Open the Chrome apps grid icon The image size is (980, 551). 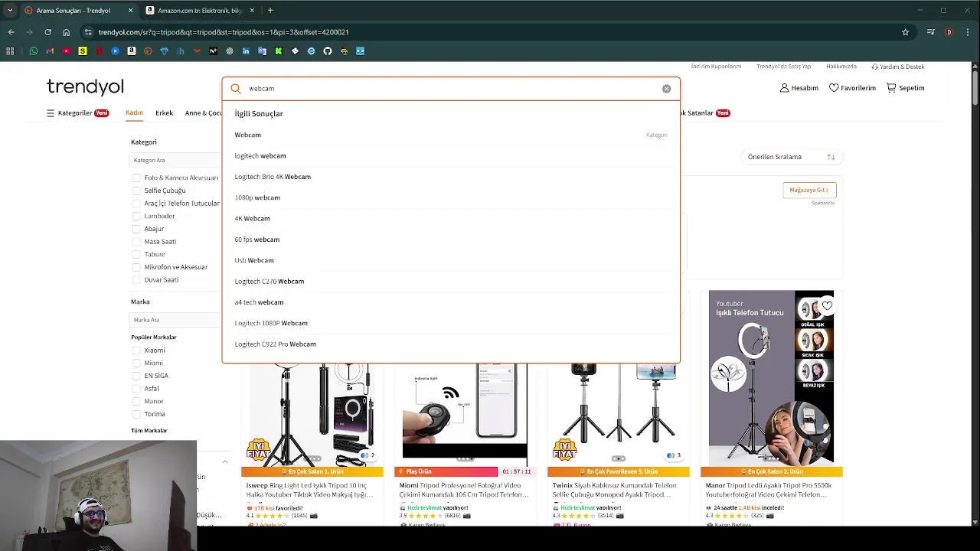click(x=10, y=51)
